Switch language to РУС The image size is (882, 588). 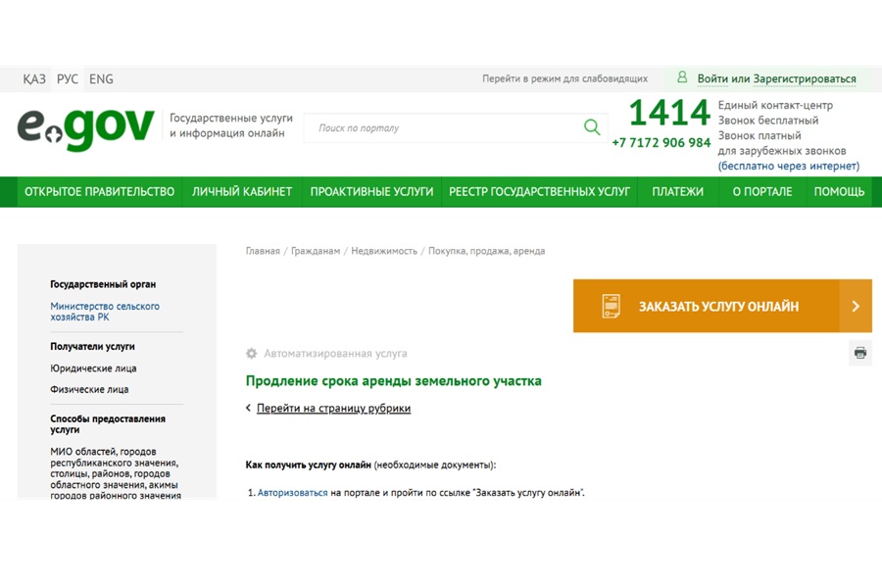pyautogui.click(x=68, y=79)
